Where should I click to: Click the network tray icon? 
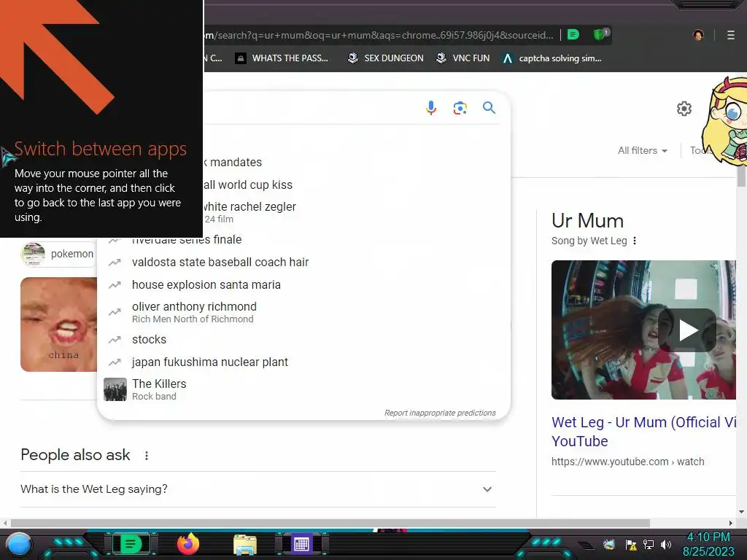pyautogui.click(x=649, y=544)
